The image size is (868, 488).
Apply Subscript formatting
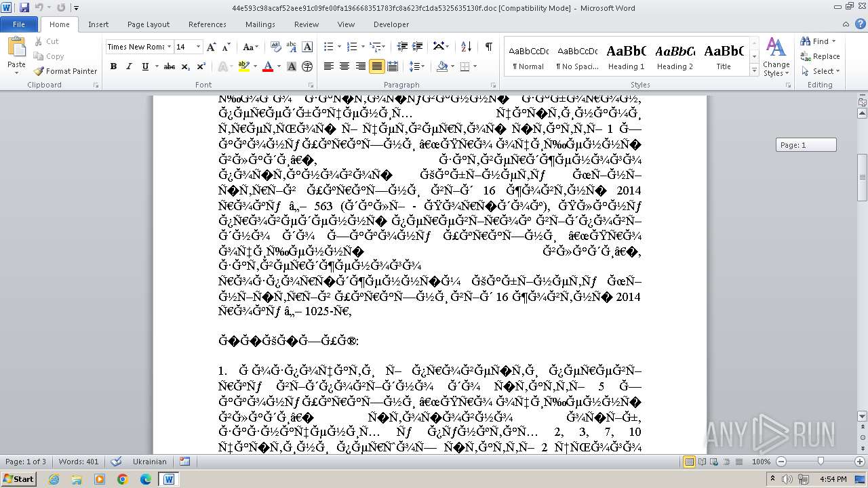[x=186, y=66]
